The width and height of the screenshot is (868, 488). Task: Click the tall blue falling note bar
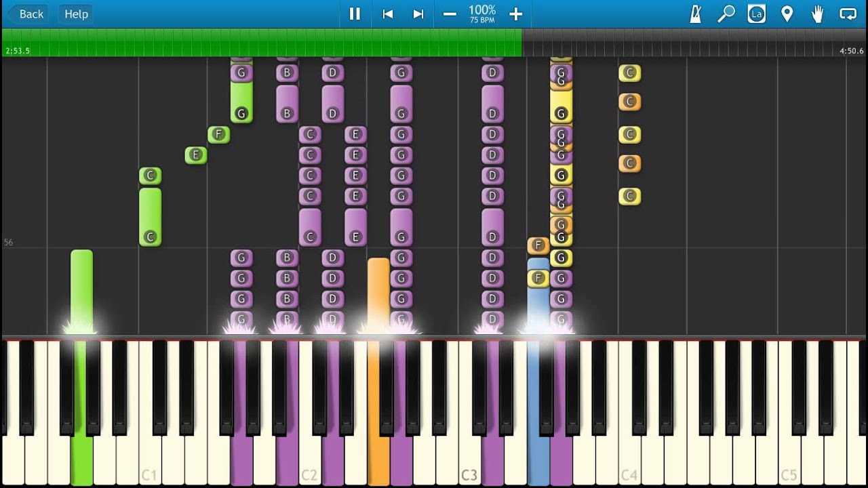(x=538, y=295)
